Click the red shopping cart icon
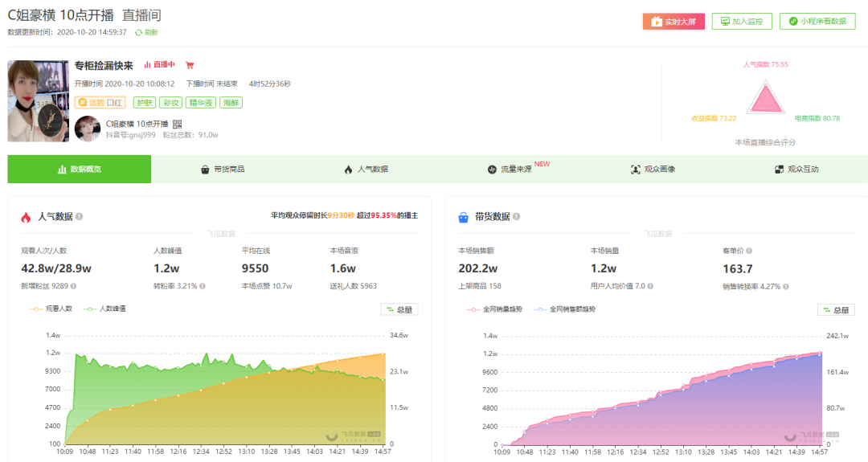The width and height of the screenshot is (868, 462). pyautogui.click(x=190, y=65)
